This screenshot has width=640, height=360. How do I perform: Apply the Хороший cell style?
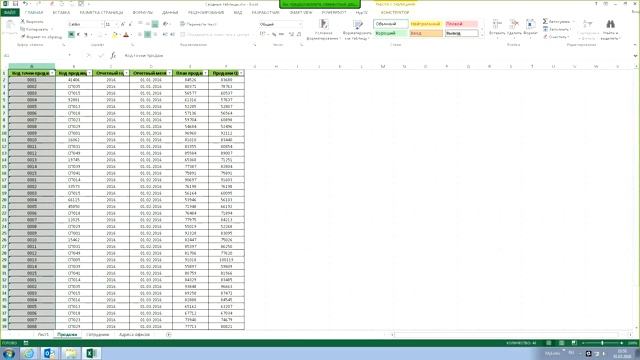coord(391,33)
